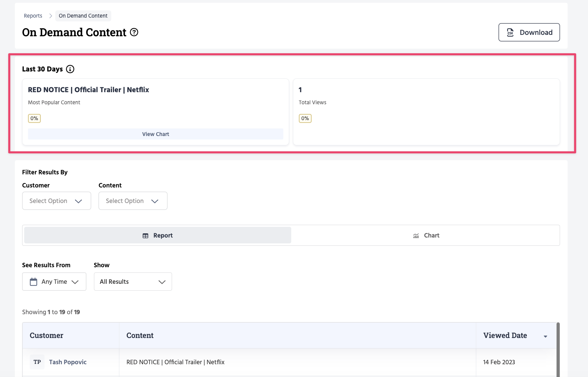Click the sort arrow in Viewed Date column
Image resolution: width=588 pixels, height=377 pixels.
[545, 336]
